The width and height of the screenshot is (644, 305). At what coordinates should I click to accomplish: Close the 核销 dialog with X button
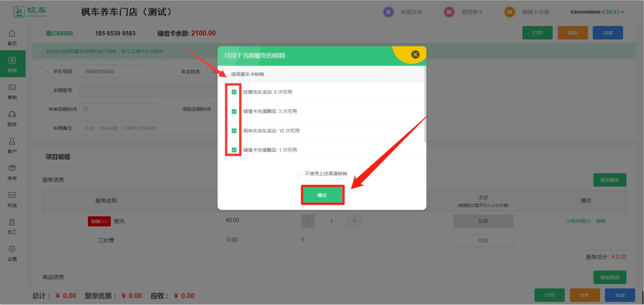point(415,55)
